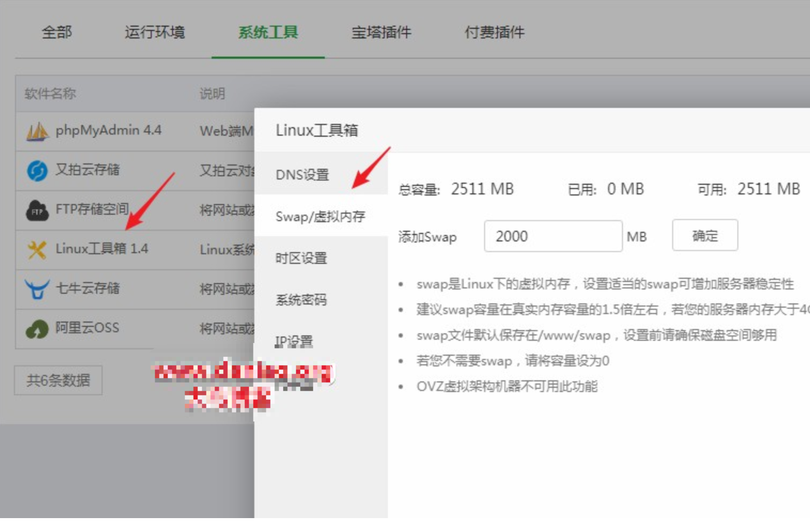Click the FTP存储空间 software name
The height and width of the screenshot is (532, 810).
(92, 209)
